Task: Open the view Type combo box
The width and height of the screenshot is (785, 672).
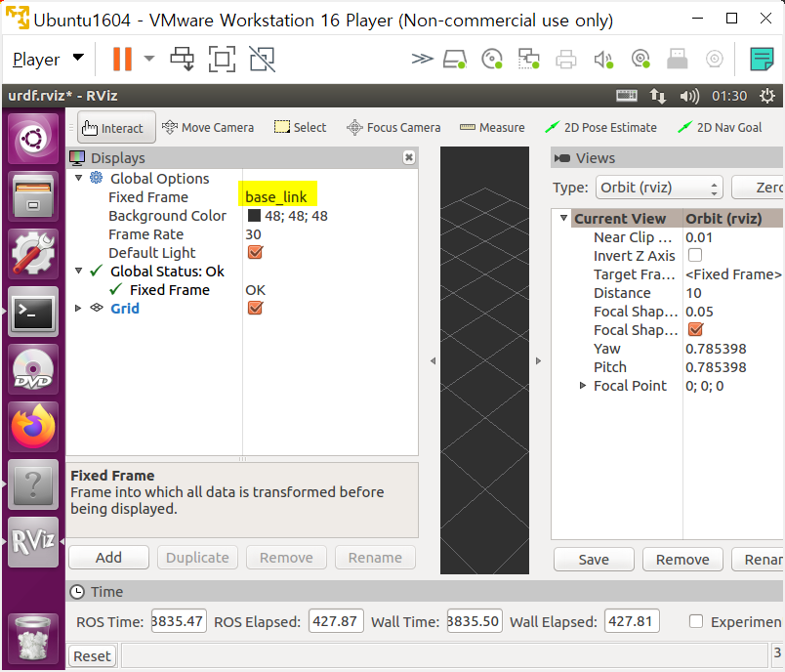Action: [x=659, y=188]
